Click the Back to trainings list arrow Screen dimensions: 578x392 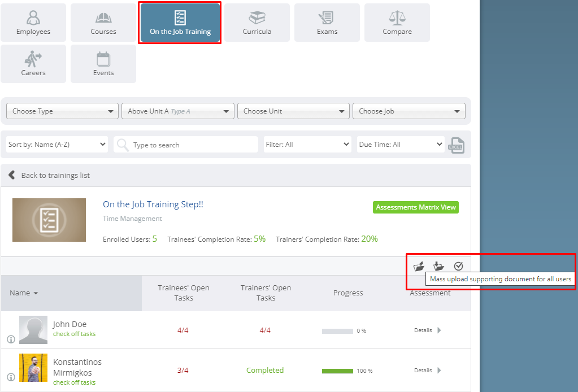click(x=12, y=175)
